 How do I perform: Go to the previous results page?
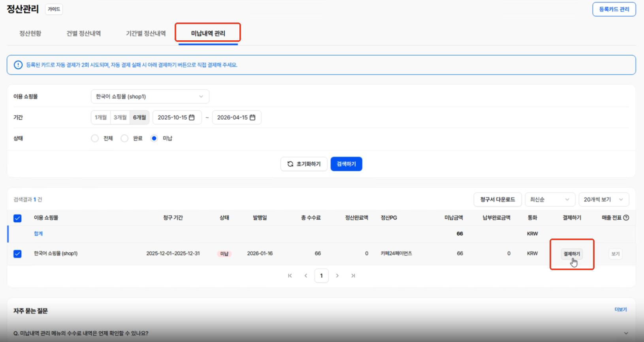pyautogui.click(x=306, y=276)
